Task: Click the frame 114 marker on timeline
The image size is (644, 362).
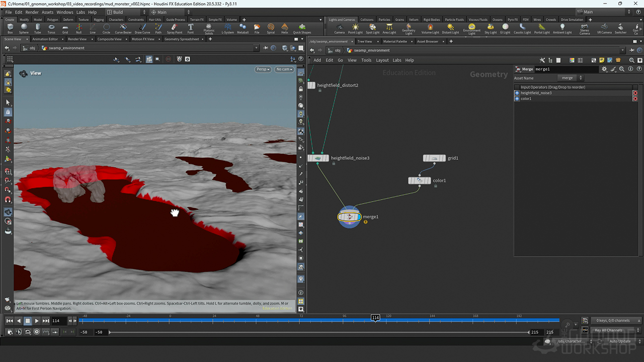Action: [x=375, y=318]
